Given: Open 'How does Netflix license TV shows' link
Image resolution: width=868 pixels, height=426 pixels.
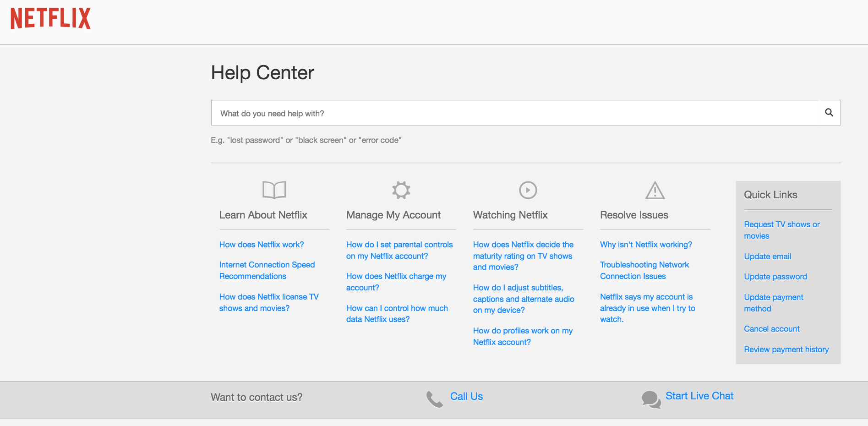Looking at the screenshot, I should click(269, 302).
